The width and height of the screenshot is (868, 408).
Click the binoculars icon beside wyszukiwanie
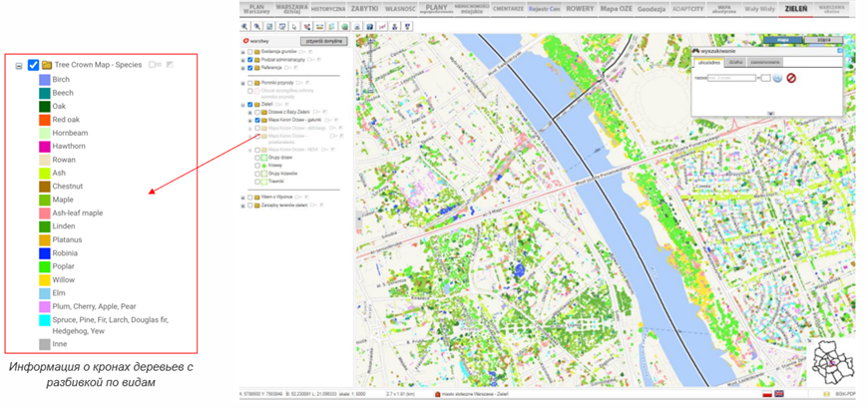(697, 49)
